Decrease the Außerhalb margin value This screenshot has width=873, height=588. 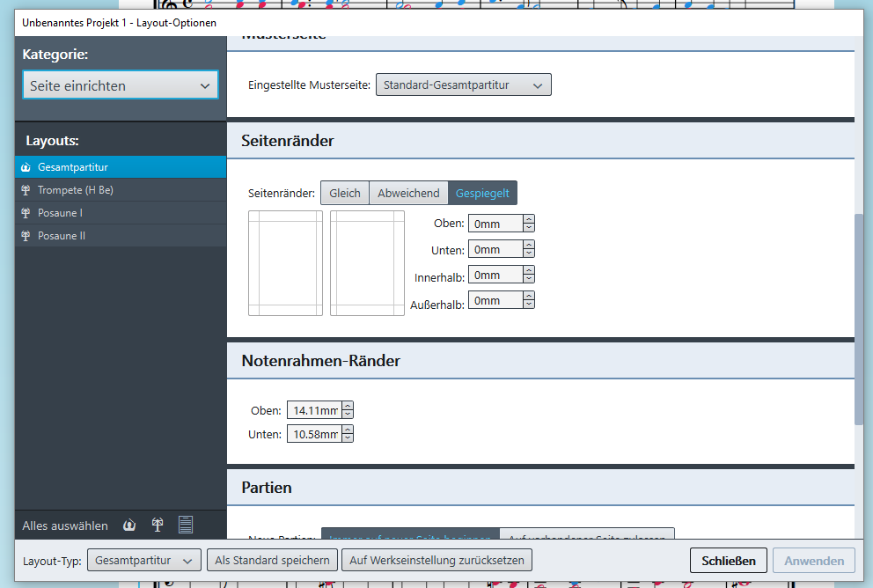529,305
